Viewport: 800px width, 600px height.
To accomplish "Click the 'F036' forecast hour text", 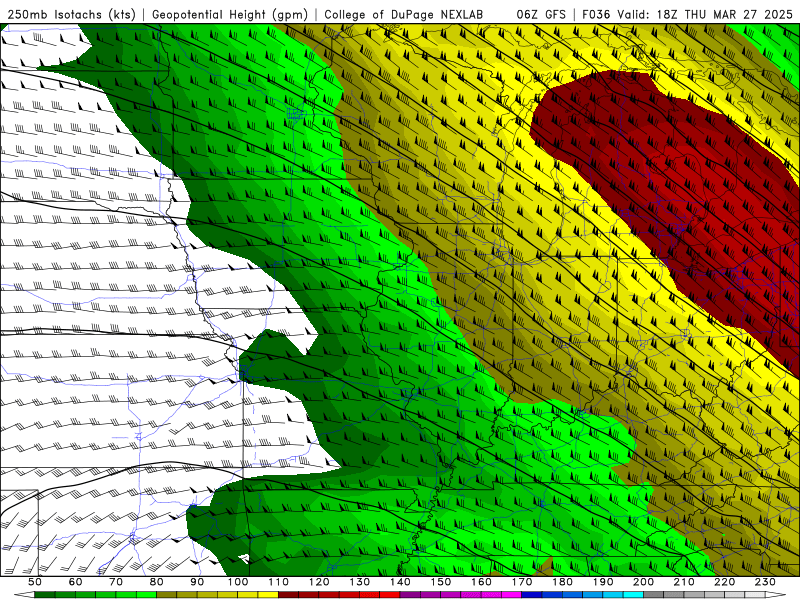I will tap(597, 14).
